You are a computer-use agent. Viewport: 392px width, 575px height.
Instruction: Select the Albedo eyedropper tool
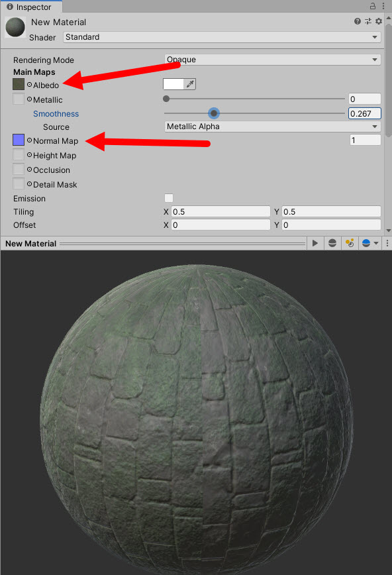[x=190, y=84]
